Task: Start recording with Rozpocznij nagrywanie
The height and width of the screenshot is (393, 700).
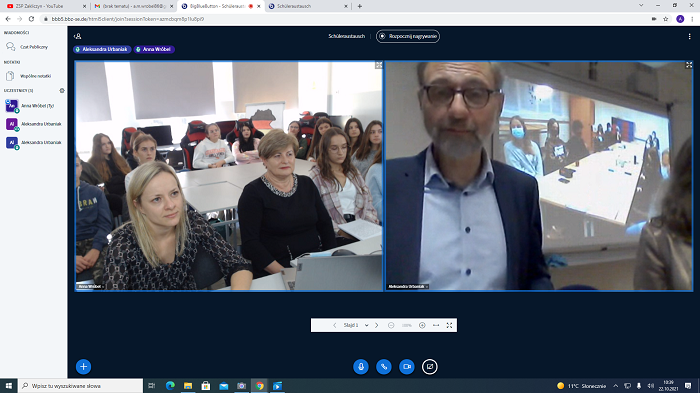Action: [408, 36]
